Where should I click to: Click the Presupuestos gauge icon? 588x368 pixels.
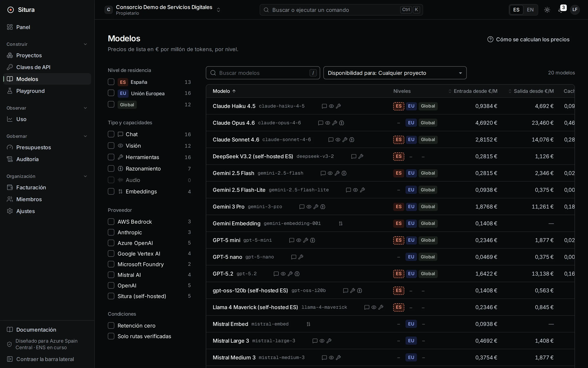pyautogui.click(x=10, y=147)
